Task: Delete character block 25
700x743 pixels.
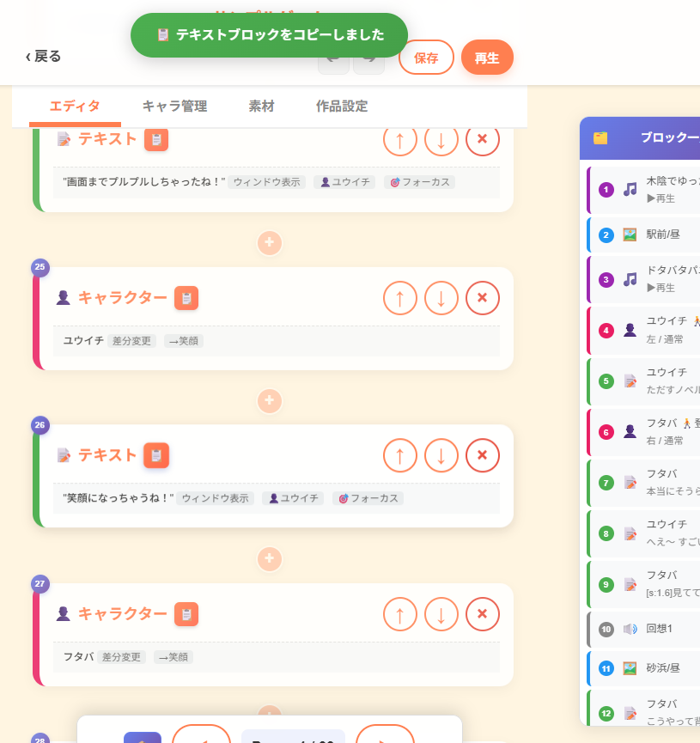Action: (483, 298)
